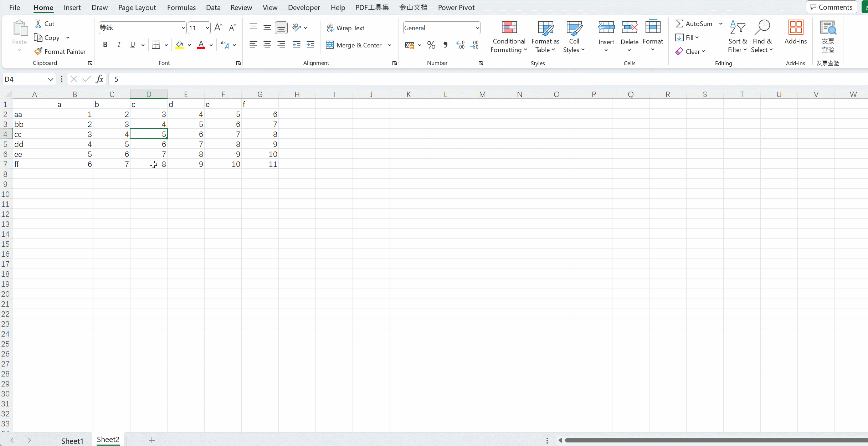Screen dimensions: 868x446
Task: Expand the font size dropdown
Action: click(x=207, y=28)
